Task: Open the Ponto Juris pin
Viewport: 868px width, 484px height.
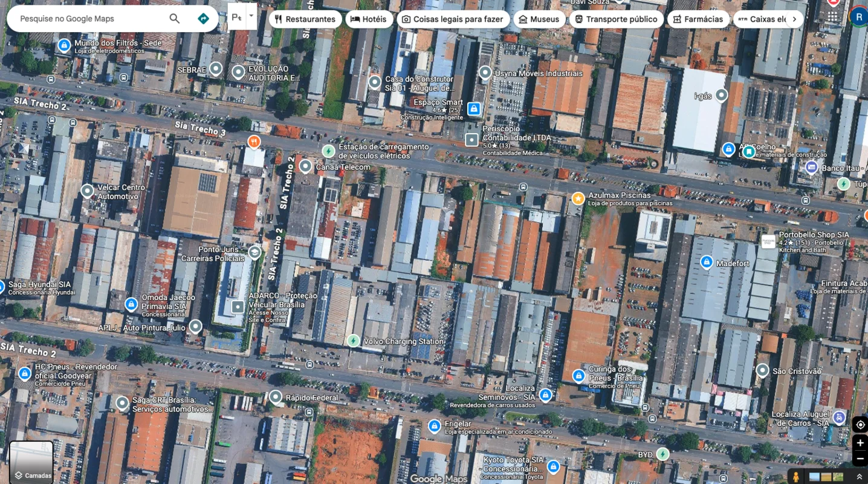Action: pos(254,252)
